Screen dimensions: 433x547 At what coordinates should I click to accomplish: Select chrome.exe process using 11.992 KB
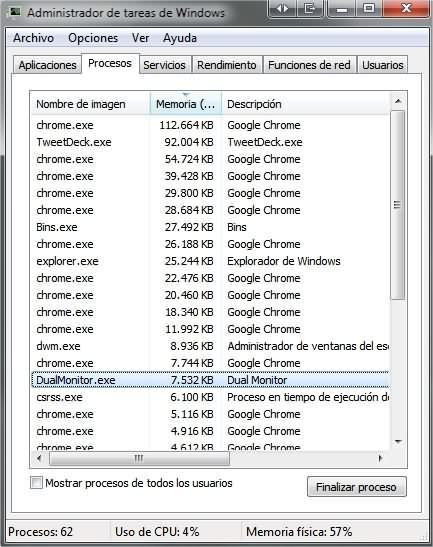pos(210,329)
